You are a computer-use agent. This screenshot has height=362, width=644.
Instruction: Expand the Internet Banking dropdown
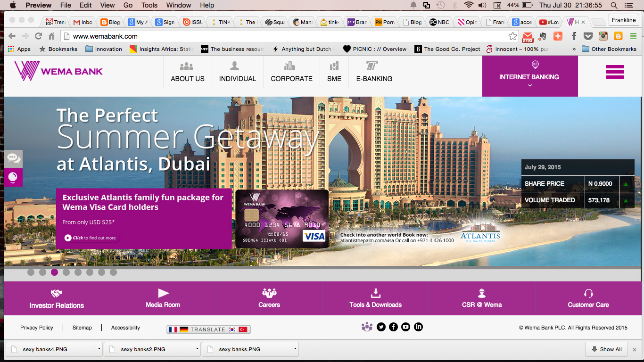[530, 76]
